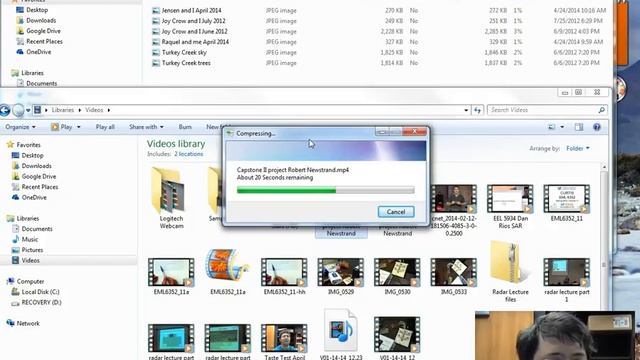Select the IMG_0530 video
640x360 pixels.
[x=397, y=272]
